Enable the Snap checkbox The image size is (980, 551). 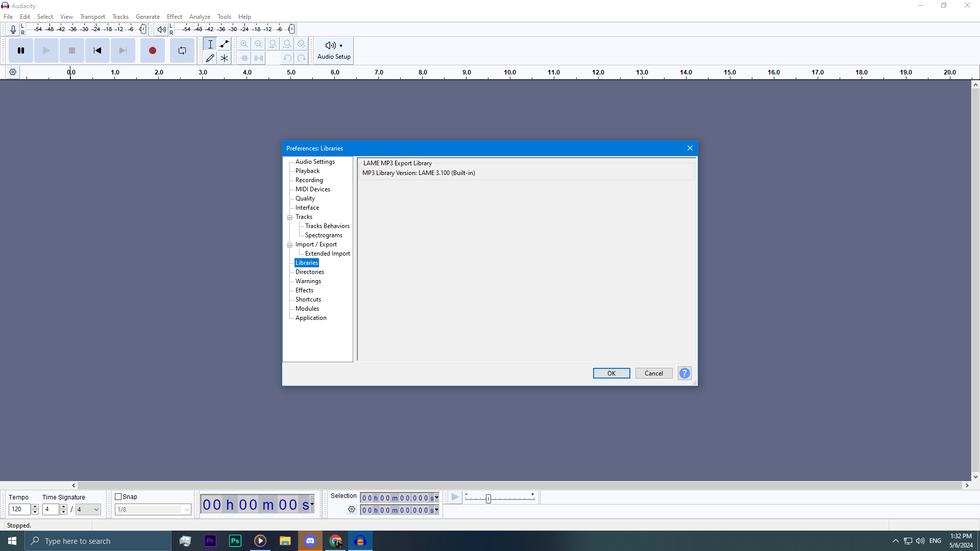click(x=118, y=497)
